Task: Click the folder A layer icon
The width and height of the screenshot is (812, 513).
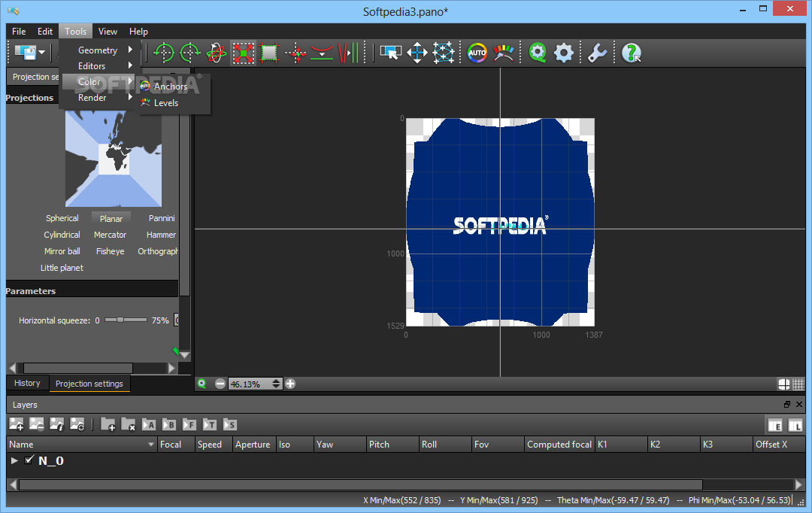Action: coord(149,424)
